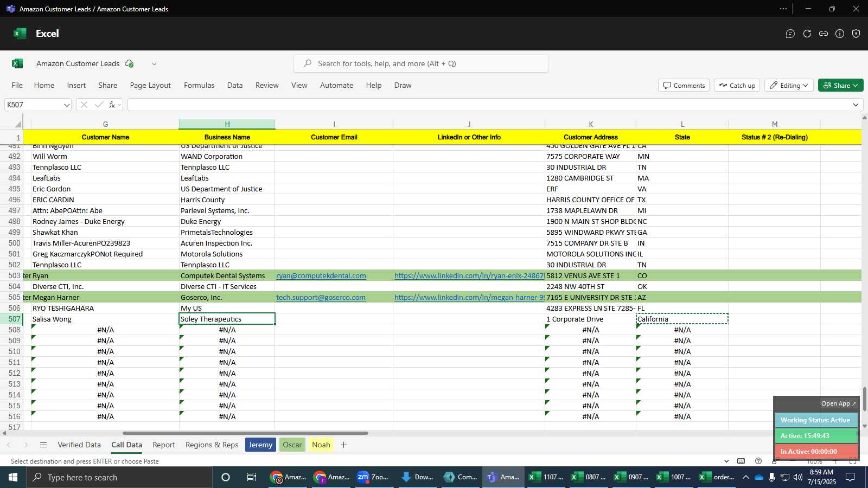Expand status bar options chevron
The image size is (868, 488).
726,461
